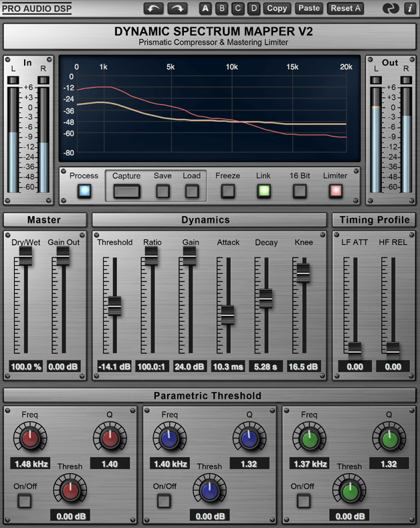Click the input left channel clip indicator

13,80
